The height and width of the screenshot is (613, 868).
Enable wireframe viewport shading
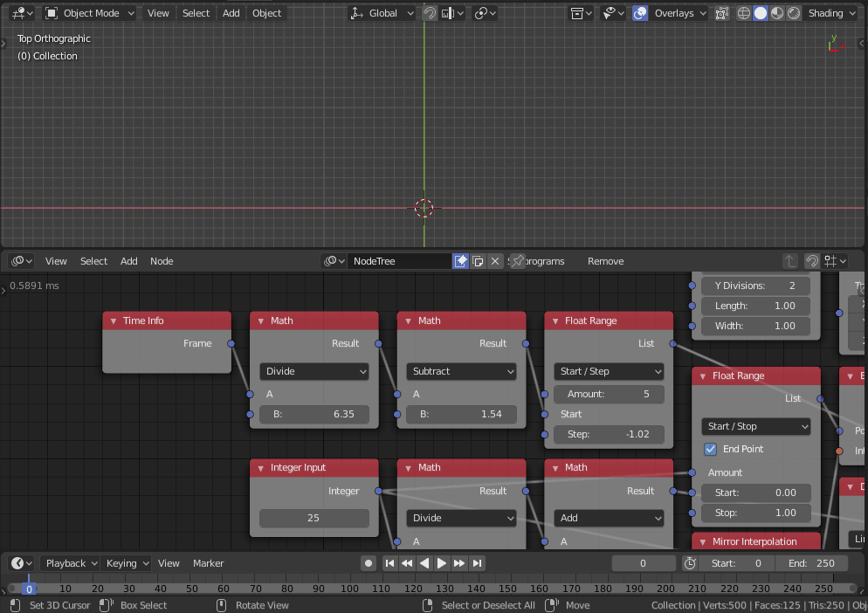[x=742, y=13]
